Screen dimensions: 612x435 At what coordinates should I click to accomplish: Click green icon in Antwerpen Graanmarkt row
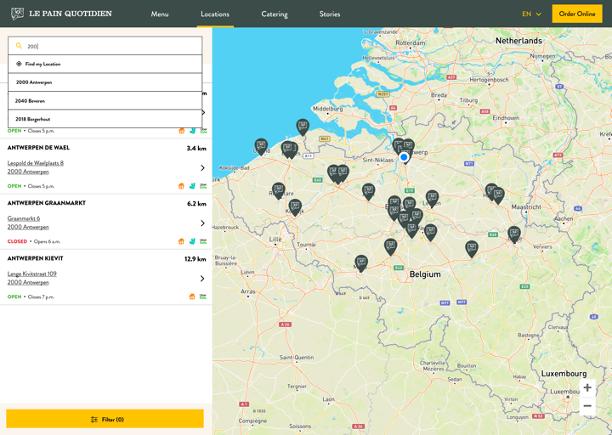click(x=203, y=241)
